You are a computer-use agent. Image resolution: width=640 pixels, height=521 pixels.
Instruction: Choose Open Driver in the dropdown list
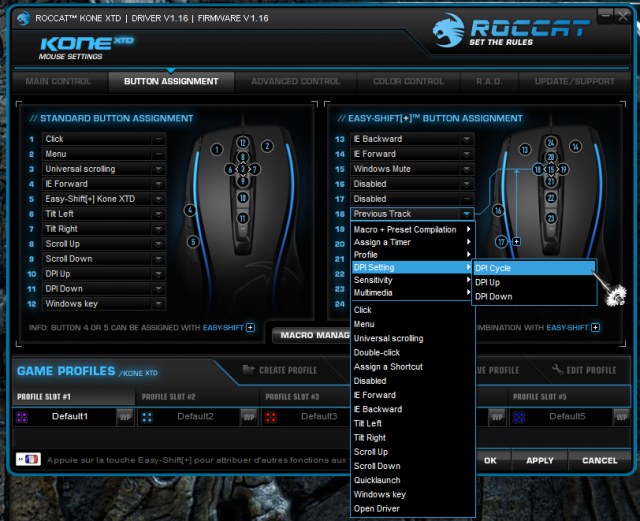[413, 509]
